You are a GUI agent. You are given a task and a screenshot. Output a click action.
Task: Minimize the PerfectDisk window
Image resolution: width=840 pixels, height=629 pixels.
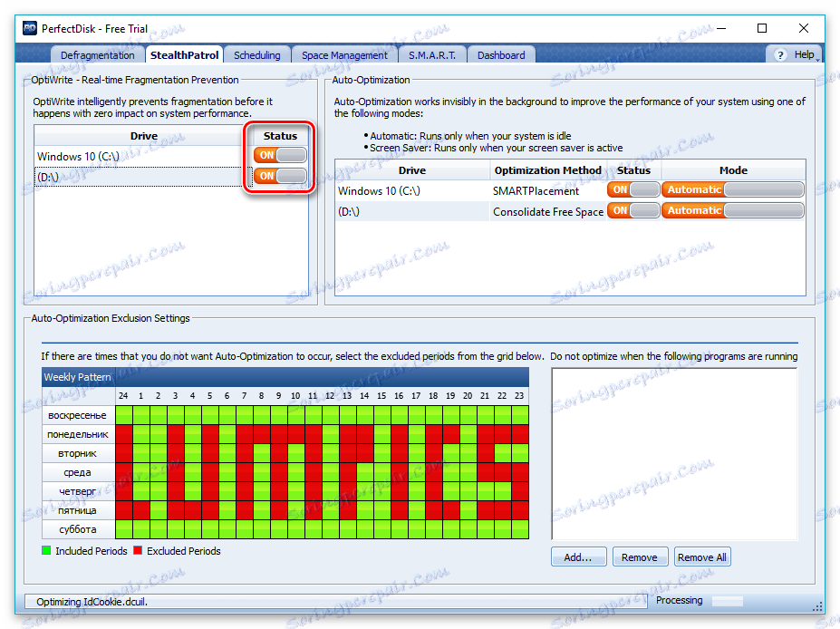[x=721, y=28]
